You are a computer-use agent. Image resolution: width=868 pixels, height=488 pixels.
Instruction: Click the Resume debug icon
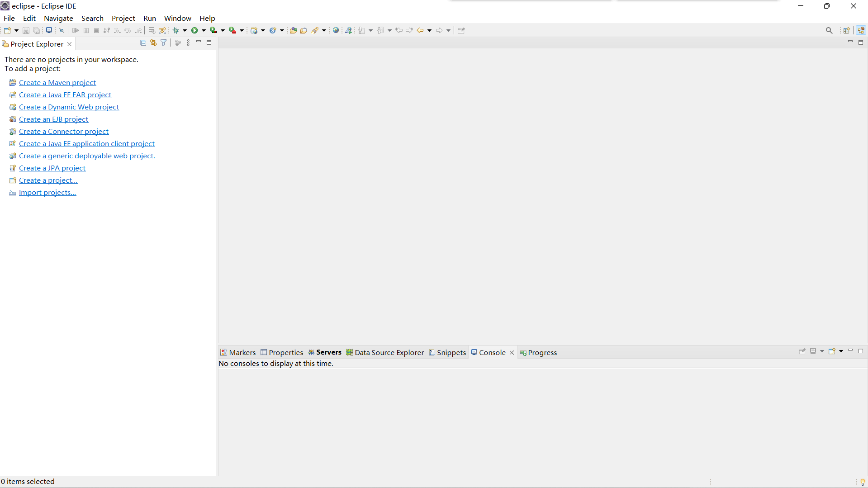(76, 30)
